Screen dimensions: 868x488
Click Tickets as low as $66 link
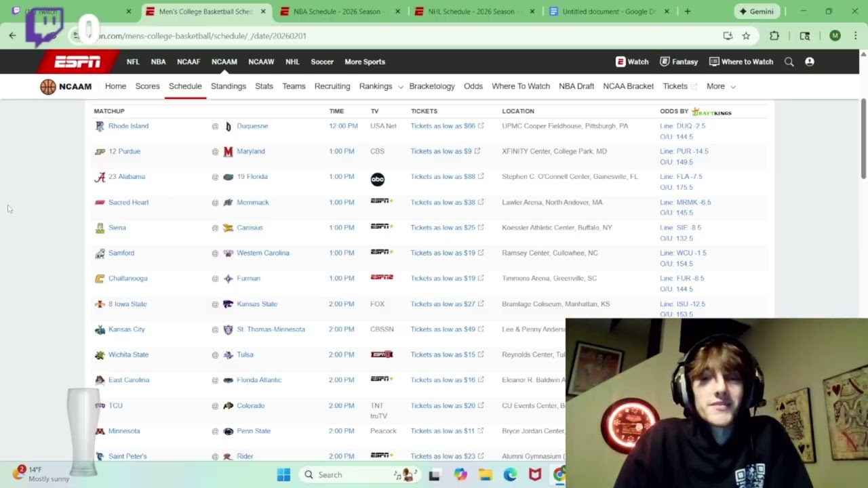click(447, 126)
